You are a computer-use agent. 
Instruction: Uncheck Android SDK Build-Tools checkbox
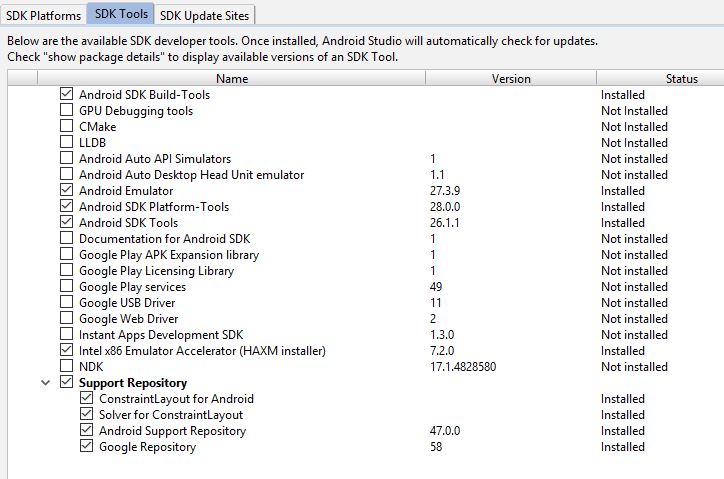pos(67,95)
